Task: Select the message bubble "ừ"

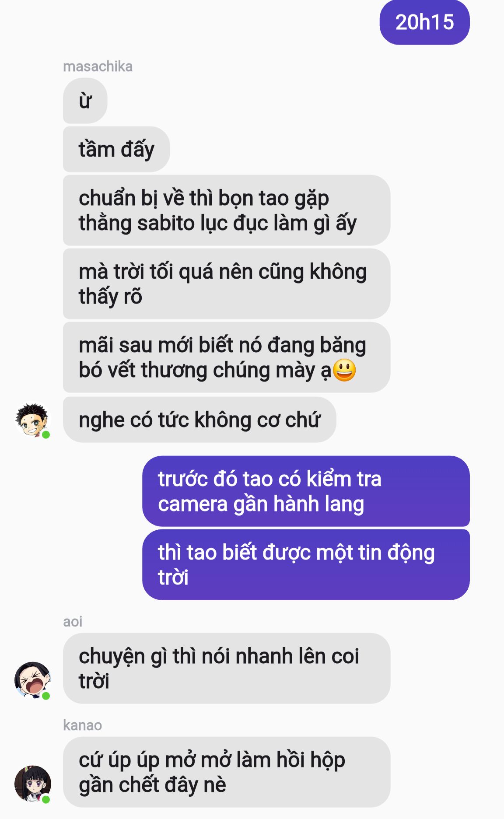Action: [85, 101]
